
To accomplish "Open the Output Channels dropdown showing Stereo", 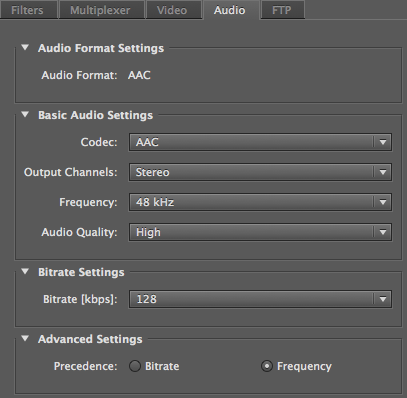I will coord(260,172).
